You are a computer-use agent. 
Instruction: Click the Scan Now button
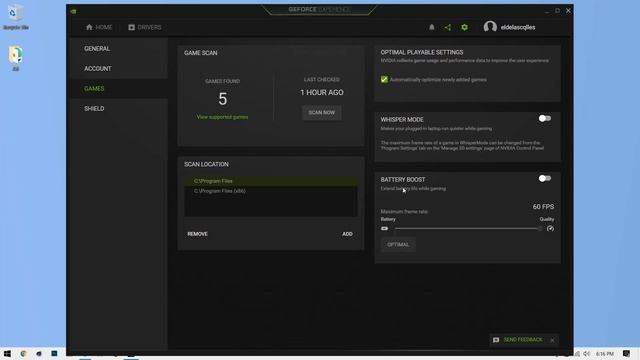click(322, 113)
